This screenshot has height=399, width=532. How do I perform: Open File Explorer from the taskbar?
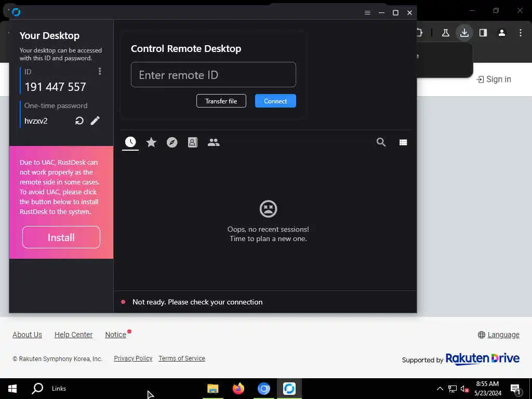213,389
